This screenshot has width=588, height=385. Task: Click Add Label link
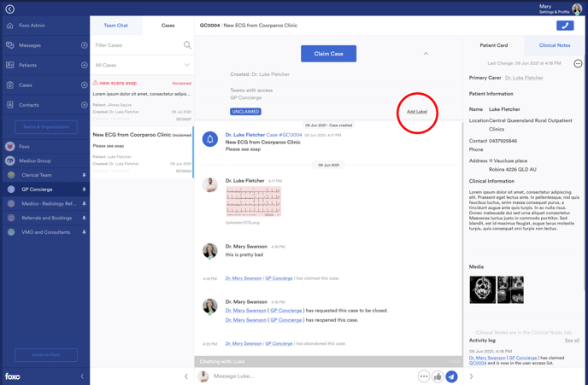click(417, 112)
